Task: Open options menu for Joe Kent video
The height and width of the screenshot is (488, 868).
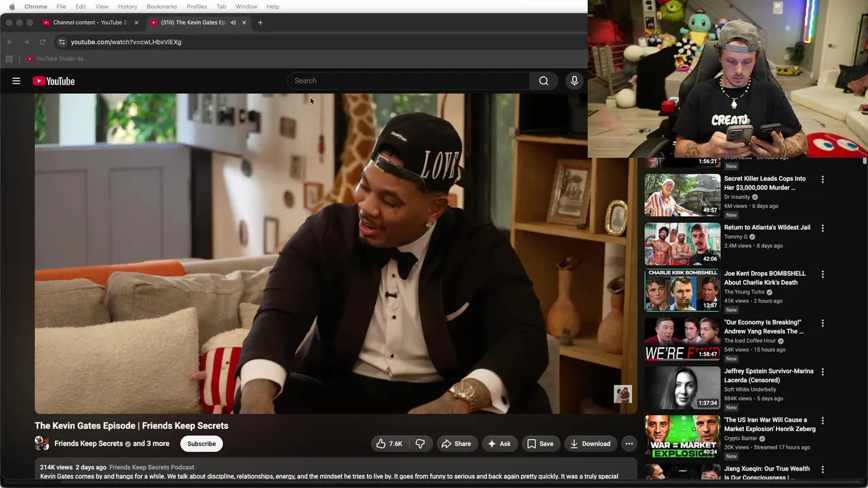Action: click(x=823, y=274)
